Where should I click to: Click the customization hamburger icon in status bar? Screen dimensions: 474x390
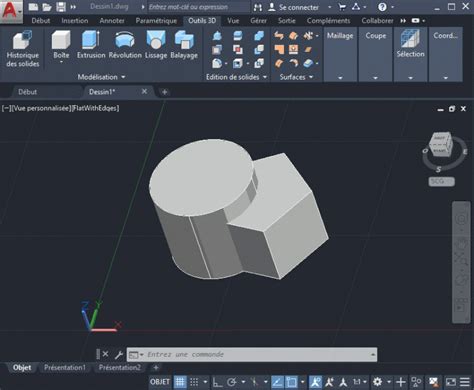[465, 382]
